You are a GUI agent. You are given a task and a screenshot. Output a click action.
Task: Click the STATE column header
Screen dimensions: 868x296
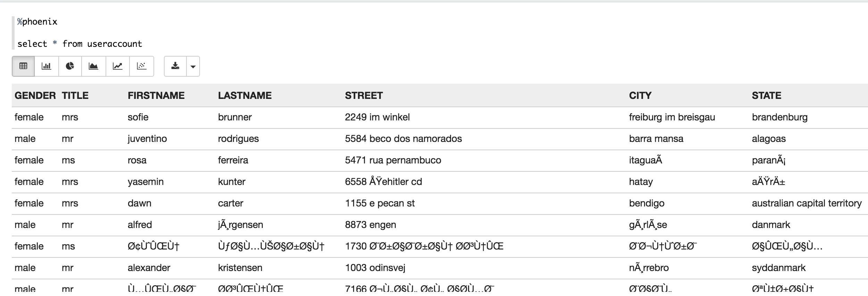766,95
